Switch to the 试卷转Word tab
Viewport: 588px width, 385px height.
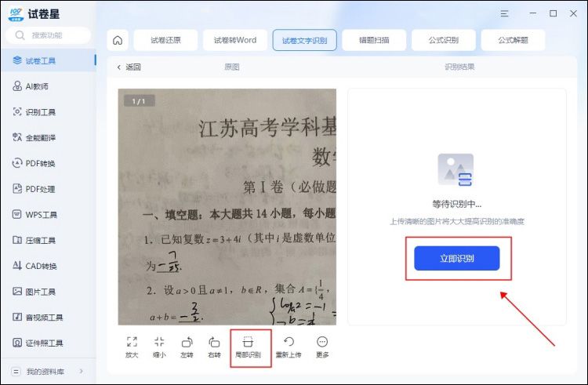[235, 40]
